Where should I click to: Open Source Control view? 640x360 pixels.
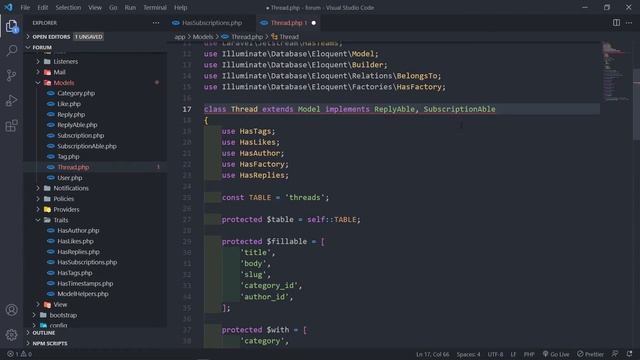click(11, 76)
